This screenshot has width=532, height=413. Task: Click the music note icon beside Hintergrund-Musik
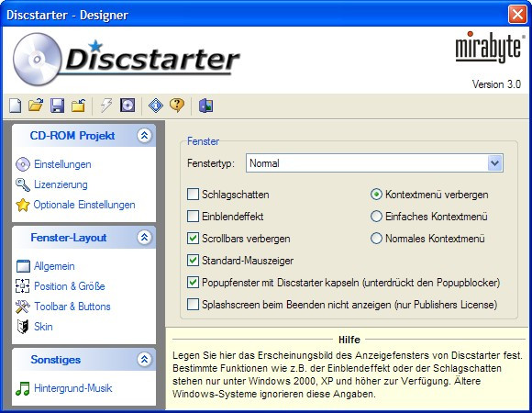(23, 388)
